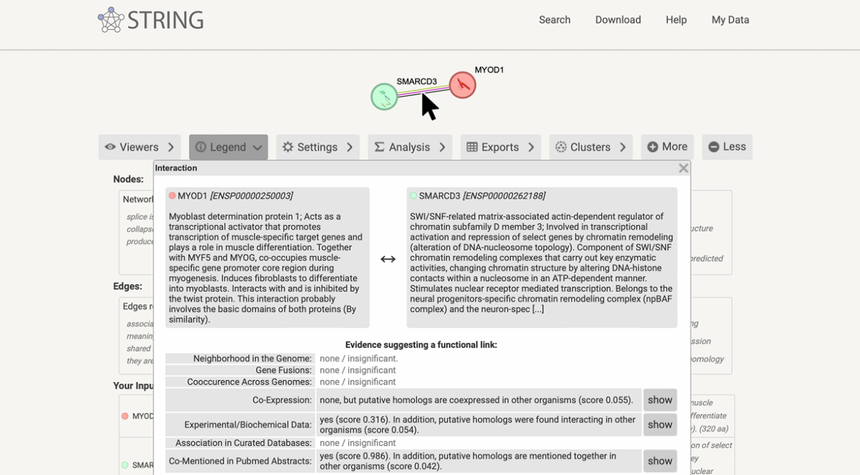Go to My Data page

730,20
